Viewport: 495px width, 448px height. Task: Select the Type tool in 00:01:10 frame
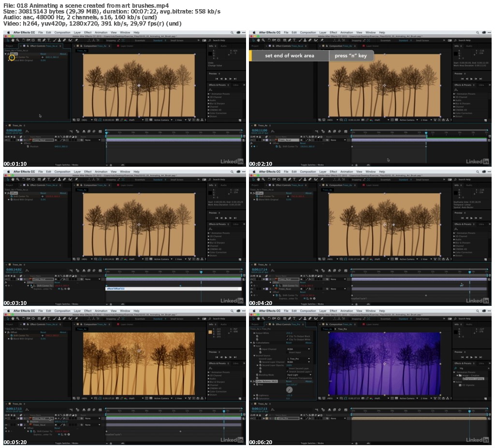point(49,40)
